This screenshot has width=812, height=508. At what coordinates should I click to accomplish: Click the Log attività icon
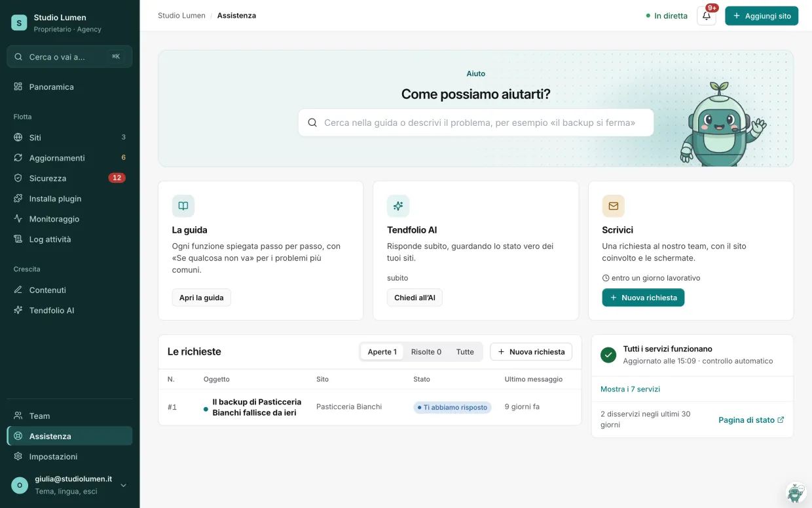point(18,239)
